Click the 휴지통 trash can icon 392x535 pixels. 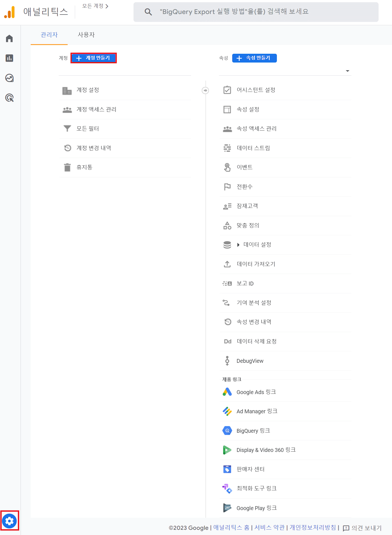[x=67, y=167]
